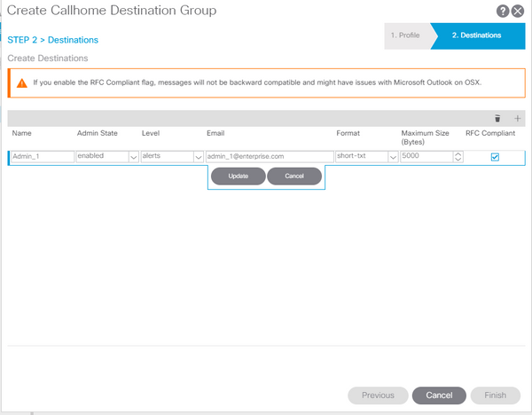Click the Email field admin_1@enterprise.com
The image size is (532, 415).
click(270, 156)
